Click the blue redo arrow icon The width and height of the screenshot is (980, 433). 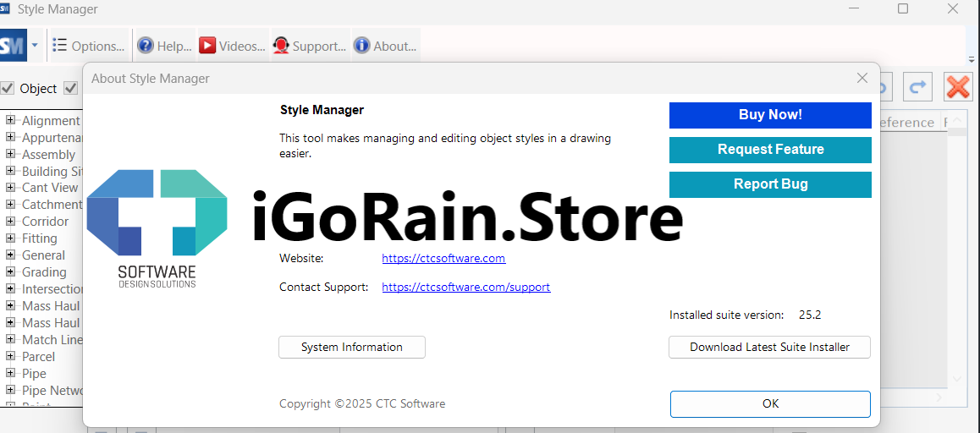(x=917, y=86)
